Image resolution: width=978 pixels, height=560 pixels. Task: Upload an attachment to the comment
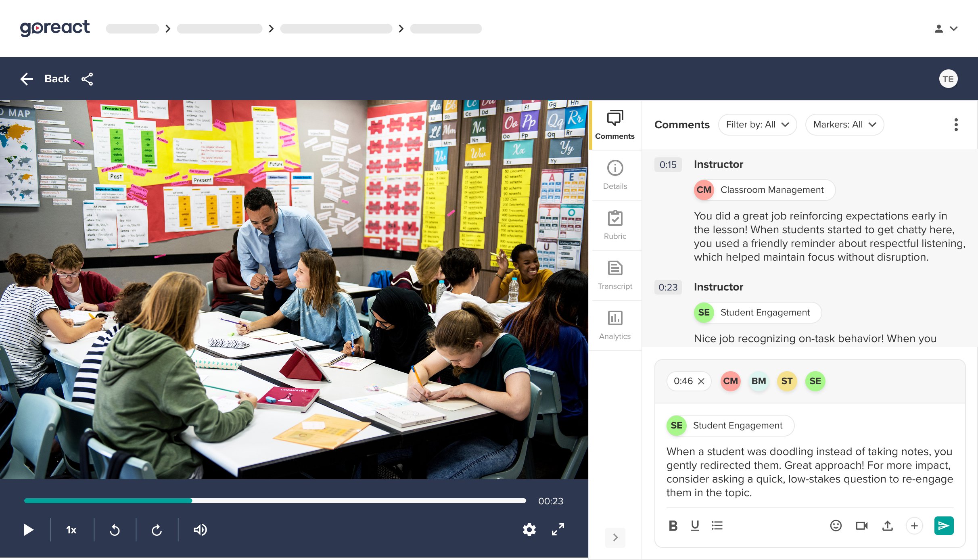pos(887,525)
